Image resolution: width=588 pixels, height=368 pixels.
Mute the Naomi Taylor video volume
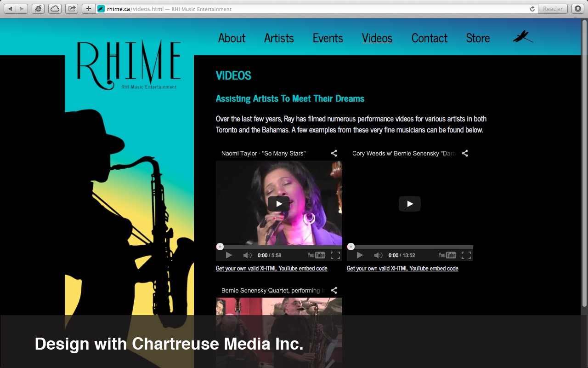(247, 255)
